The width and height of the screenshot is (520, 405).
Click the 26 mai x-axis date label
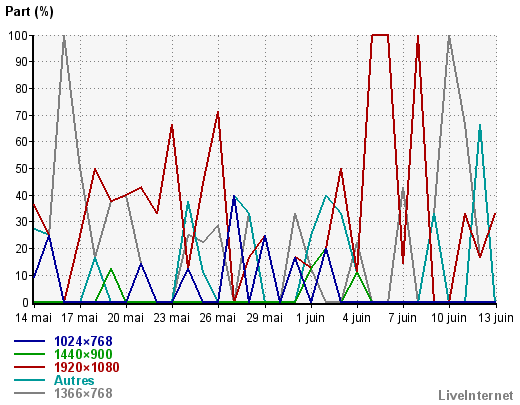(218, 318)
